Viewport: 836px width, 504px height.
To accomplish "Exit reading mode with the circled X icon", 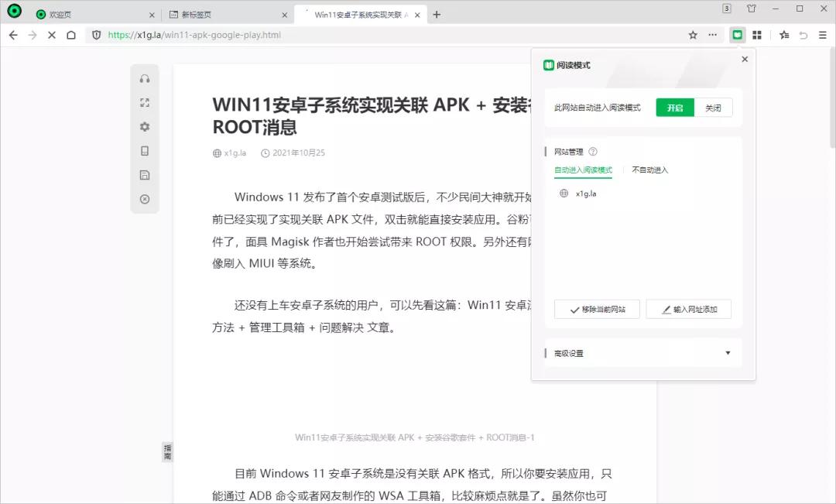I will (144, 199).
